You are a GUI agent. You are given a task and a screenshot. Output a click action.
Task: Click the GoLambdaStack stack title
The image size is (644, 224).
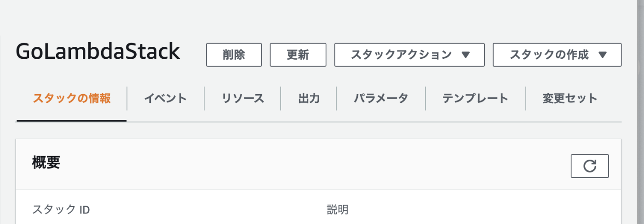coord(98,52)
